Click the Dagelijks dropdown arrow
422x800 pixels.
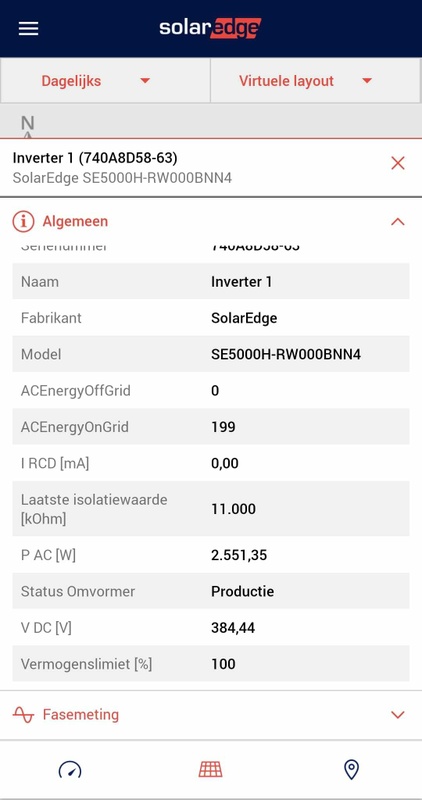[145, 81]
